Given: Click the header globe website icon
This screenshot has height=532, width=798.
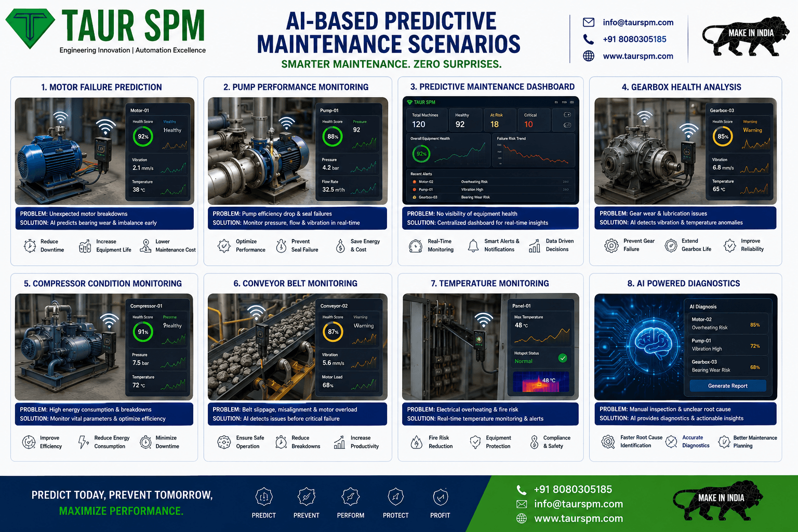Looking at the screenshot, I should point(589,56).
